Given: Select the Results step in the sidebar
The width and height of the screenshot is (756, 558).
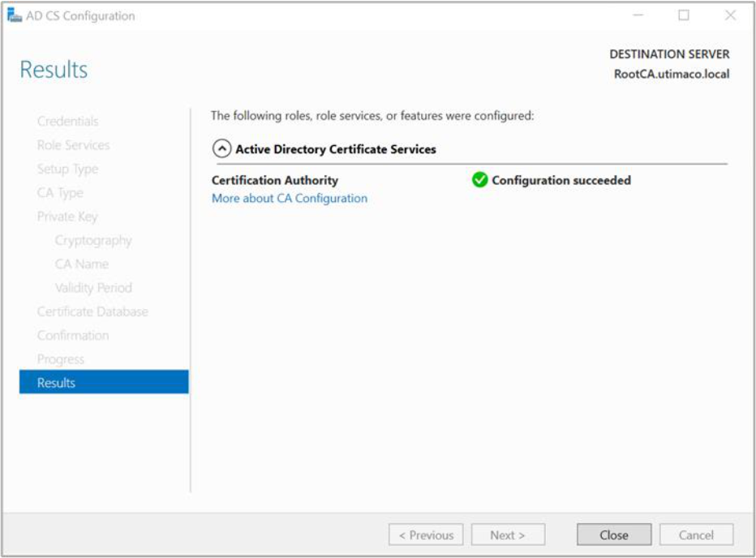Looking at the screenshot, I should coord(104,382).
